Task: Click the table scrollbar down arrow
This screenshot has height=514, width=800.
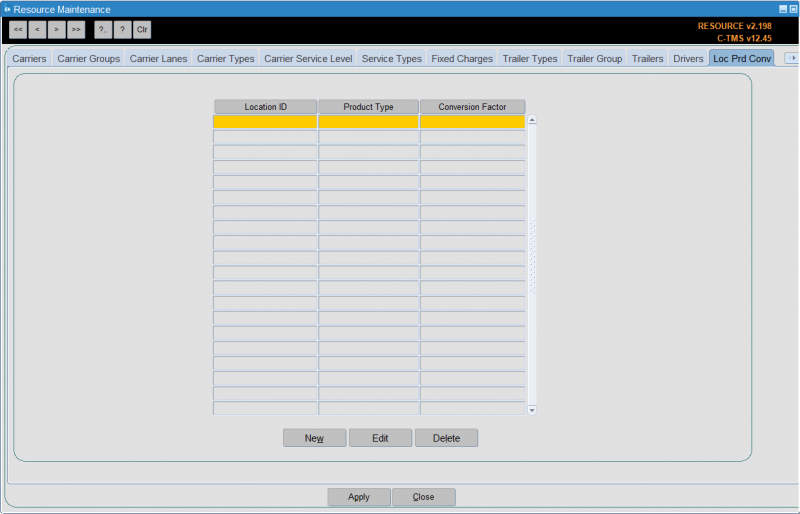Action: pyautogui.click(x=532, y=410)
